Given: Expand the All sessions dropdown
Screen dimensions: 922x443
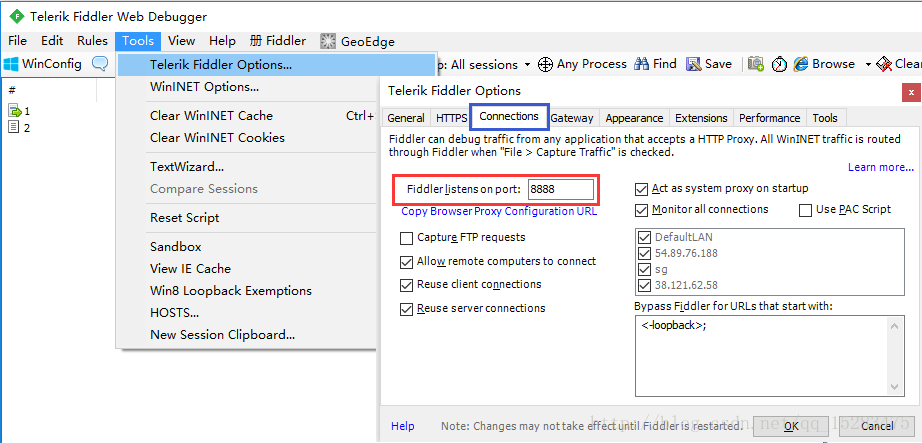Looking at the screenshot, I should coord(527,65).
